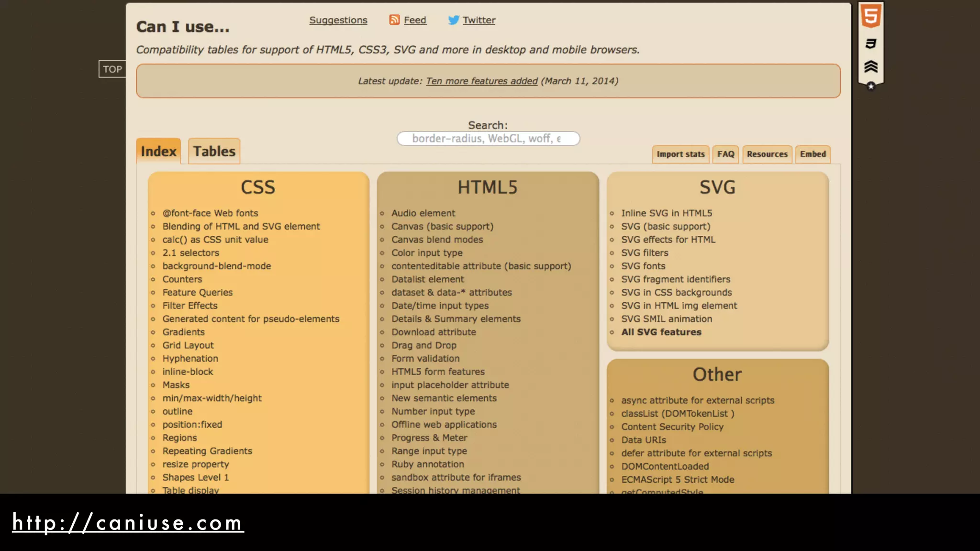Viewport: 980px width, 551px height.
Task: Open 'SVG fonts' entry
Action: tap(643, 266)
